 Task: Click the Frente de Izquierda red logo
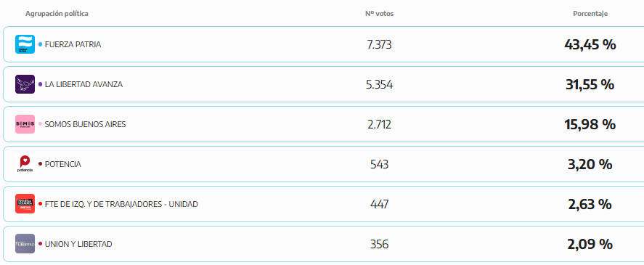click(25, 204)
